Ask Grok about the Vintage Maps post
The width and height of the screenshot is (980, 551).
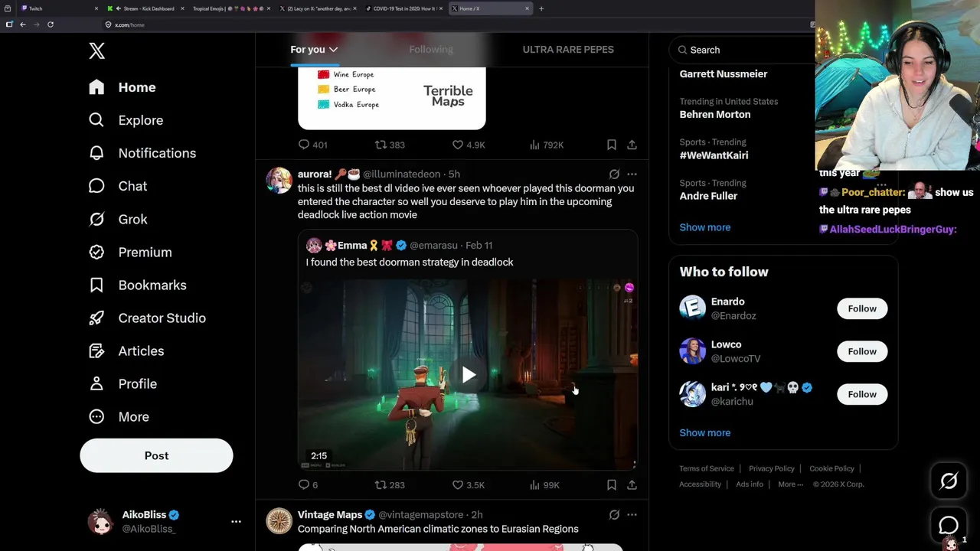coord(614,515)
